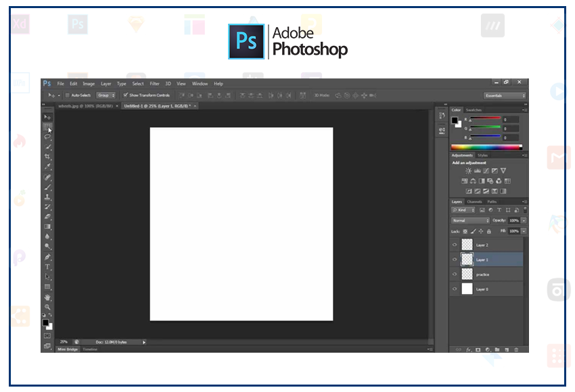The height and width of the screenshot is (392, 575).
Task: Select the Zoom tool in the toolbox
Action: point(47,307)
